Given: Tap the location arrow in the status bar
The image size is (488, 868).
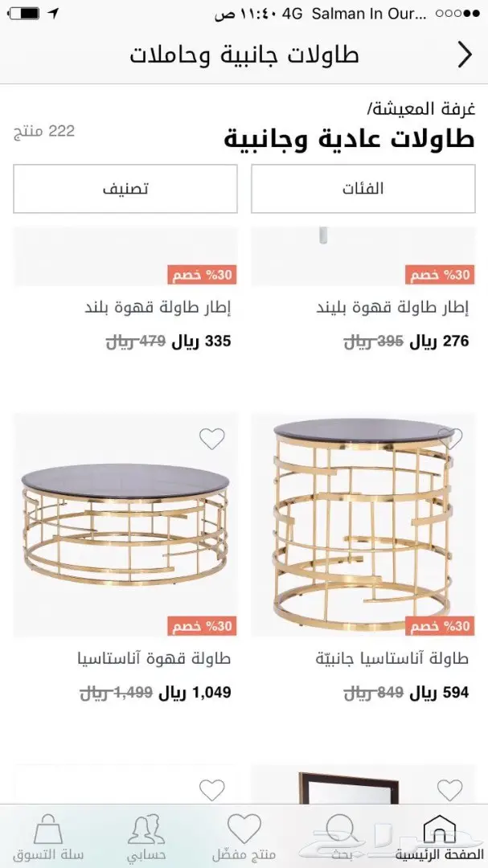Looking at the screenshot, I should (x=53, y=12).
